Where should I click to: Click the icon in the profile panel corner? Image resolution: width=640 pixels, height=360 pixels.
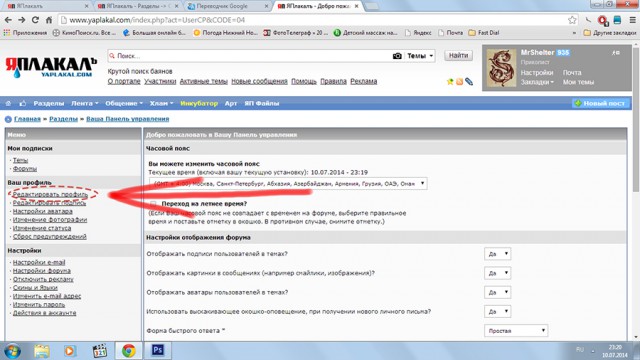pyautogui.click(x=616, y=53)
